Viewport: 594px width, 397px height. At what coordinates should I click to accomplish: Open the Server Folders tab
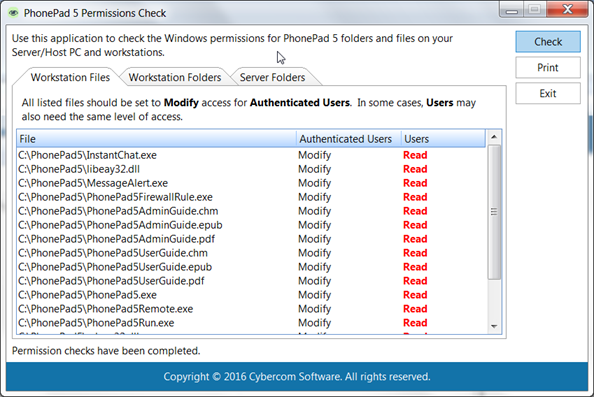coord(272,77)
